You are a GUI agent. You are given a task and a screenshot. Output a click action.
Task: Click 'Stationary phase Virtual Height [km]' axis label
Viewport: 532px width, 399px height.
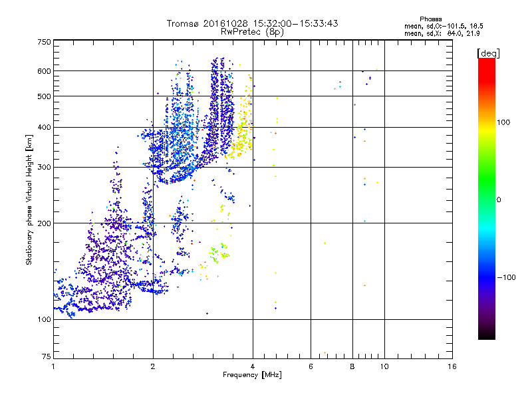29,199
